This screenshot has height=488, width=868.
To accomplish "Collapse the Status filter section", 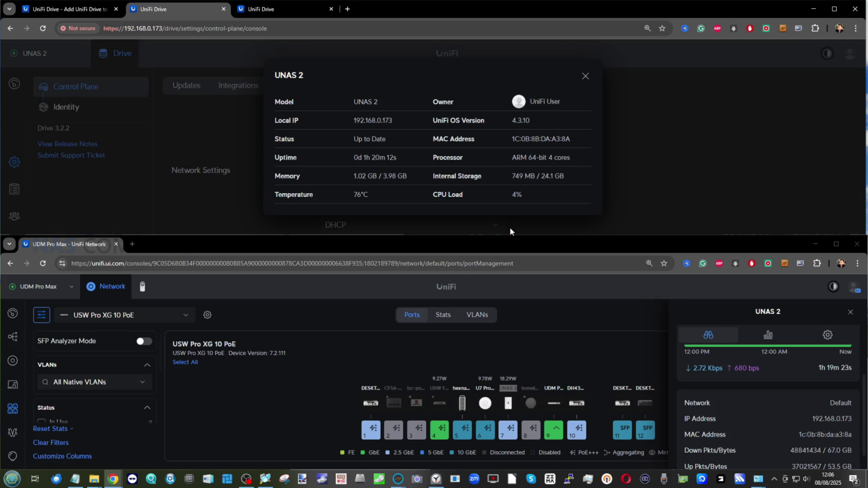I will pos(147,407).
